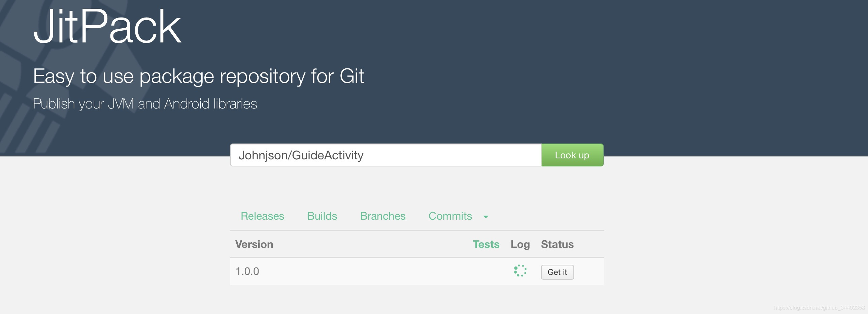Switch to the Builds tab
The height and width of the screenshot is (314, 868).
[322, 216]
